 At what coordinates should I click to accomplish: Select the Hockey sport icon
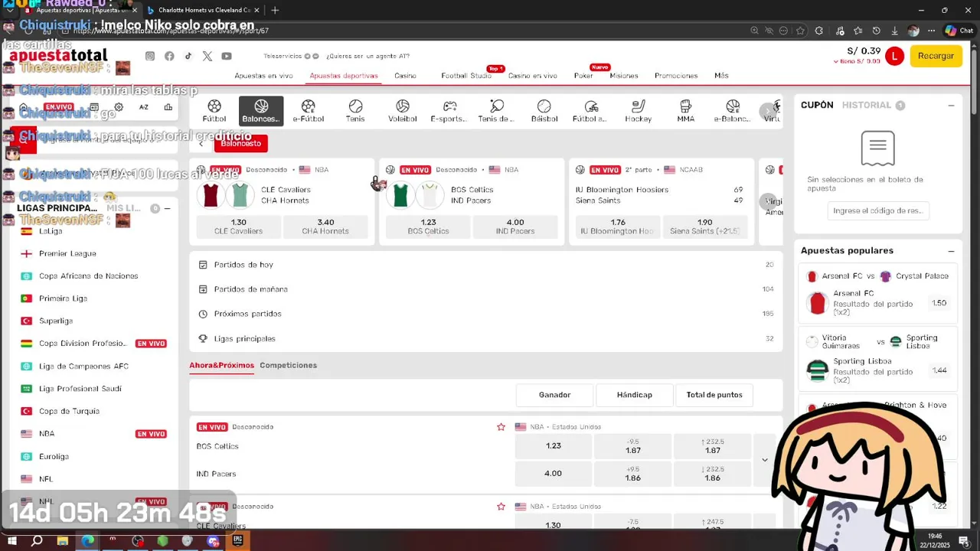(x=638, y=111)
